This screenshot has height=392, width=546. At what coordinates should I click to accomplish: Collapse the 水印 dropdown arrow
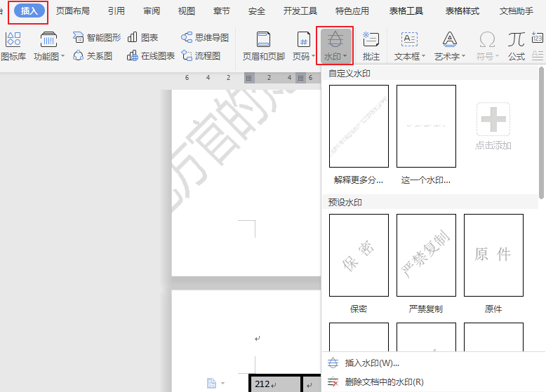(x=345, y=55)
